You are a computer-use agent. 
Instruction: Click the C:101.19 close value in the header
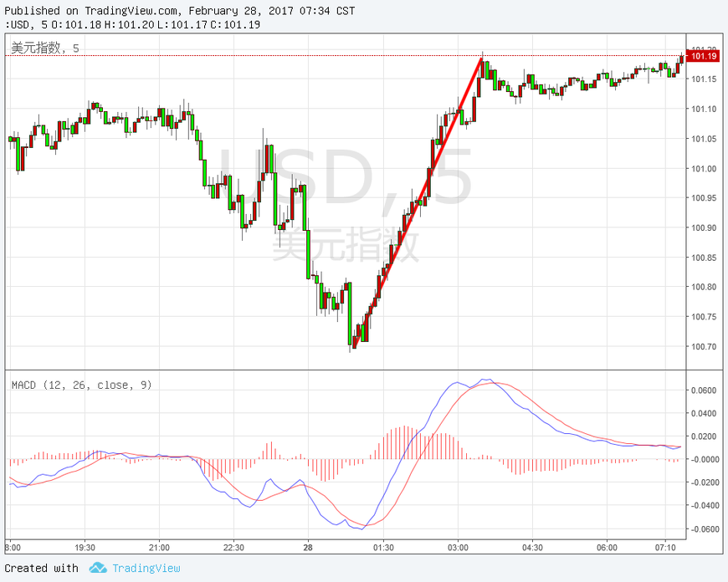click(x=235, y=24)
